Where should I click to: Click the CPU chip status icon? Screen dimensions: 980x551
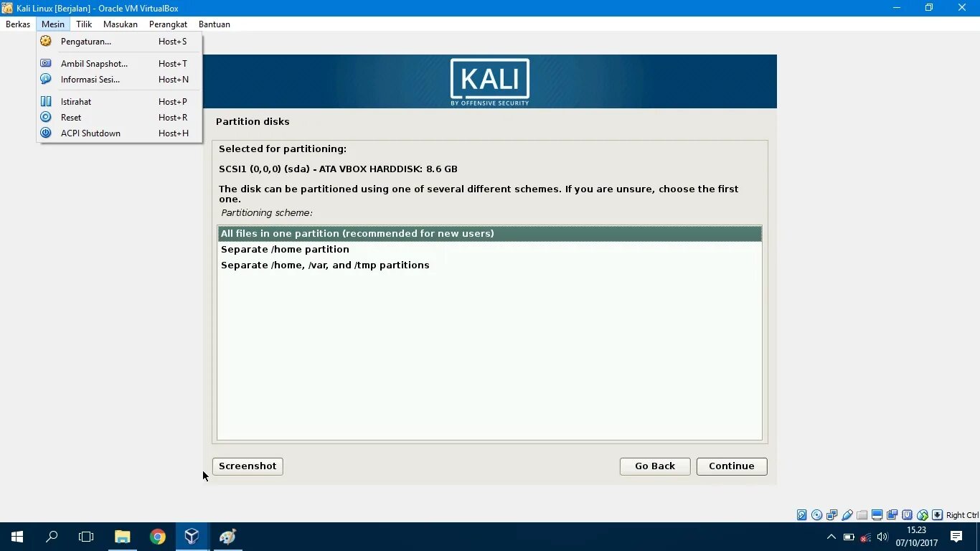(908, 515)
